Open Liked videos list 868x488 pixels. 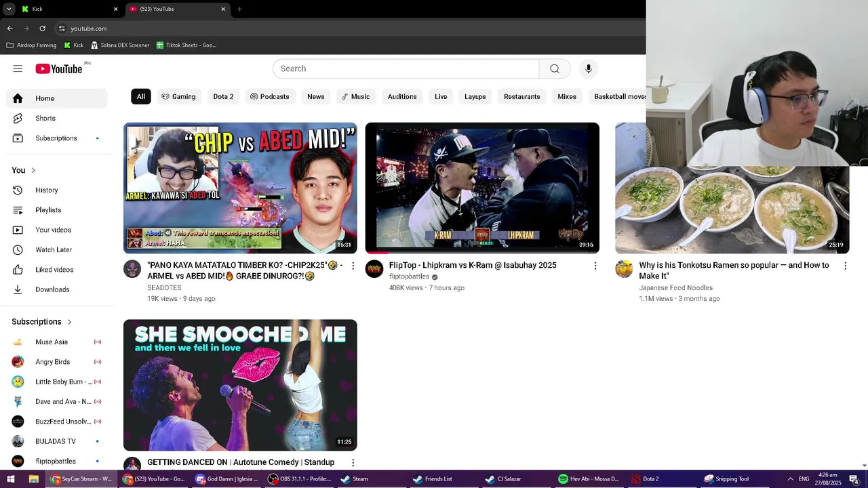coord(57,270)
